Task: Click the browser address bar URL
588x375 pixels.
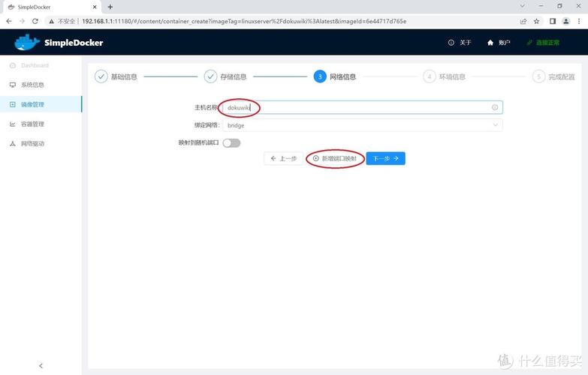Action: 244,21
